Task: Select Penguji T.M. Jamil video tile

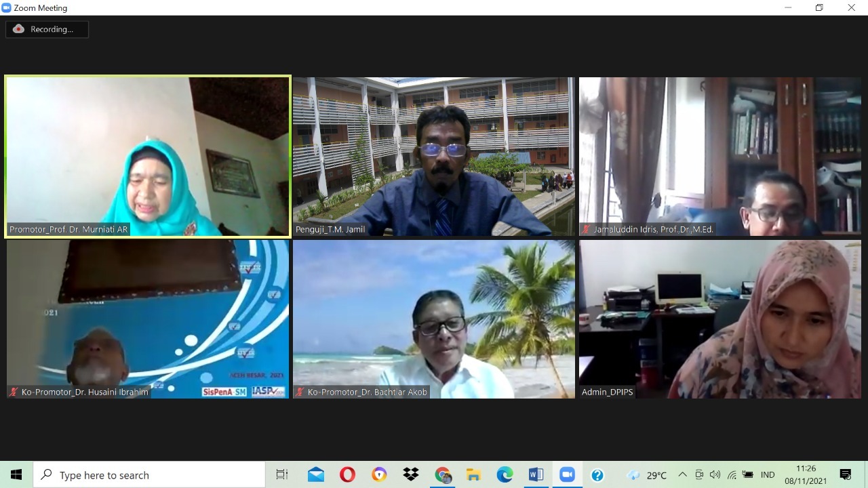Action: (434, 156)
